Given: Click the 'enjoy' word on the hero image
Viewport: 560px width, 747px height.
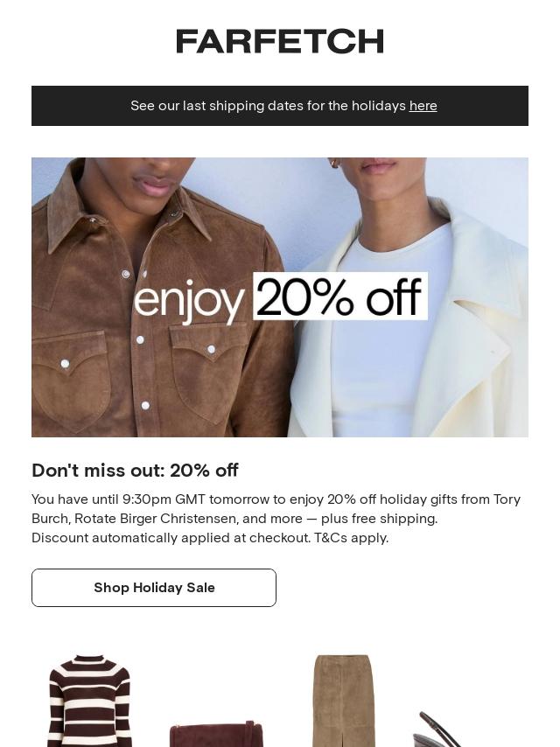Looking at the screenshot, I should click(189, 301).
